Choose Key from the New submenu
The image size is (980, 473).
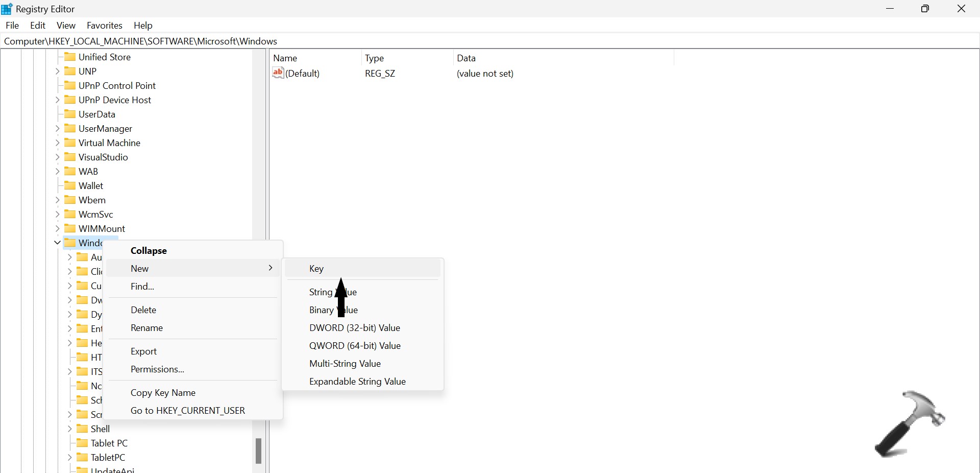[x=316, y=269]
